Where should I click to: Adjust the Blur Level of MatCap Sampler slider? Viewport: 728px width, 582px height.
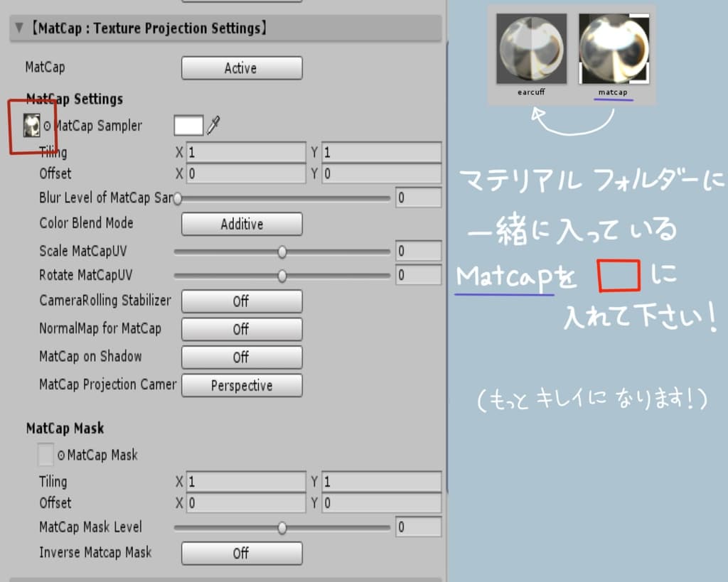[x=282, y=198]
